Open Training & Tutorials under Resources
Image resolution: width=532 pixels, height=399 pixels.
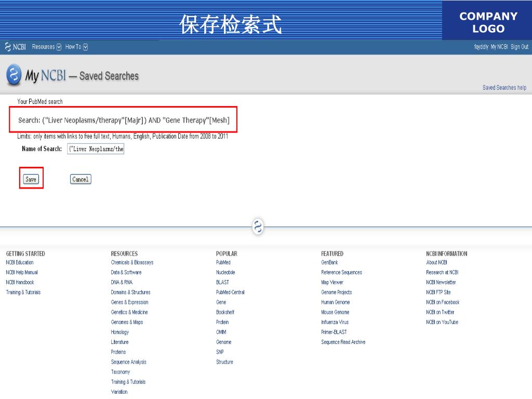coord(128,382)
